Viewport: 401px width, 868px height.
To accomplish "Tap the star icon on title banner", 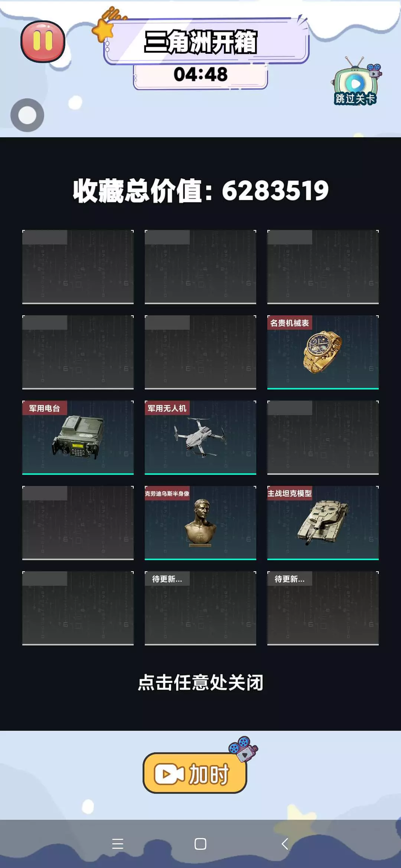I will 103,30.
